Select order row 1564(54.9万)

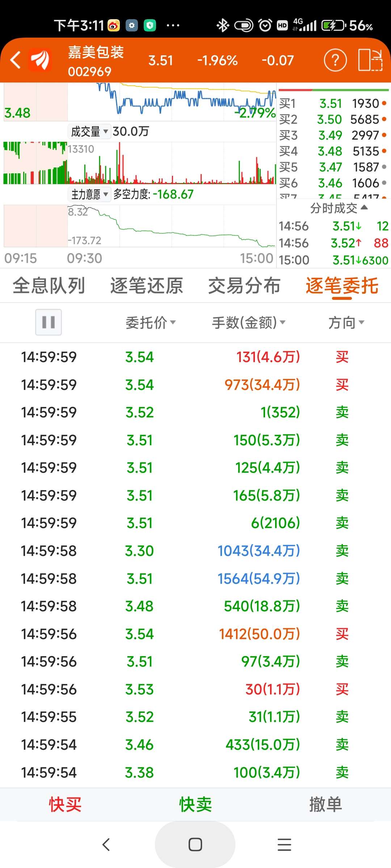click(x=195, y=579)
